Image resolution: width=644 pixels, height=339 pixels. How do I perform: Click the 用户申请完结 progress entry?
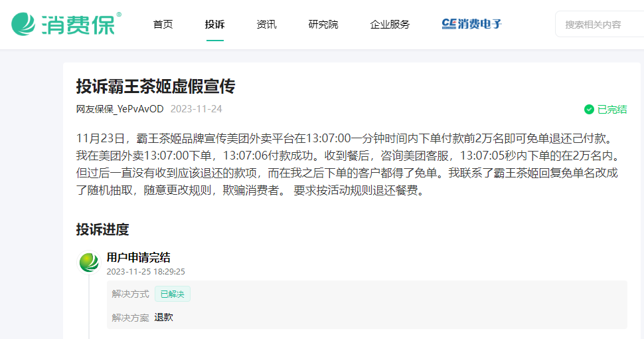pyautogui.click(x=138, y=257)
